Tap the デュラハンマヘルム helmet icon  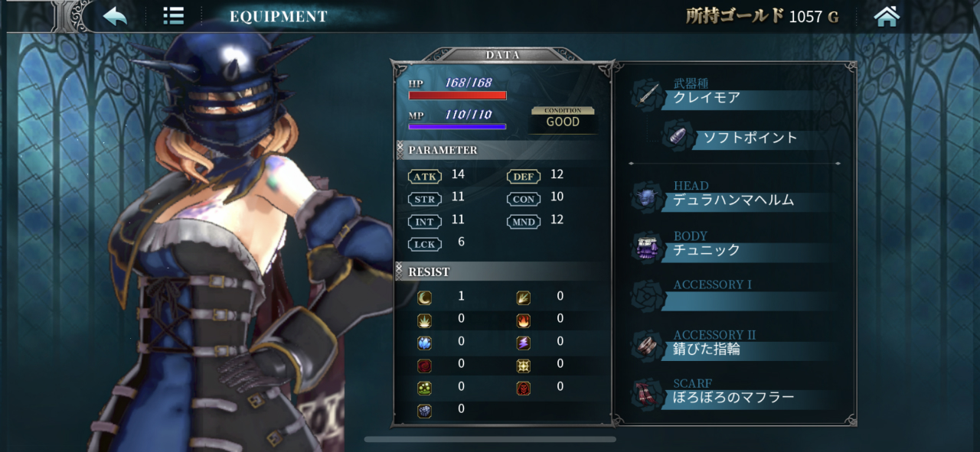pyautogui.click(x=648, y=197)
